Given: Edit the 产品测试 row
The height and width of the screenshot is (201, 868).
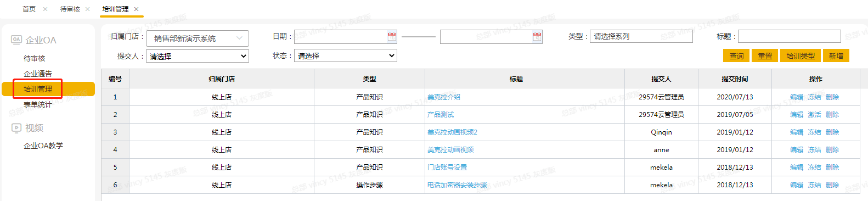Looking at the screenshot, I should click(x=797, y=114).
